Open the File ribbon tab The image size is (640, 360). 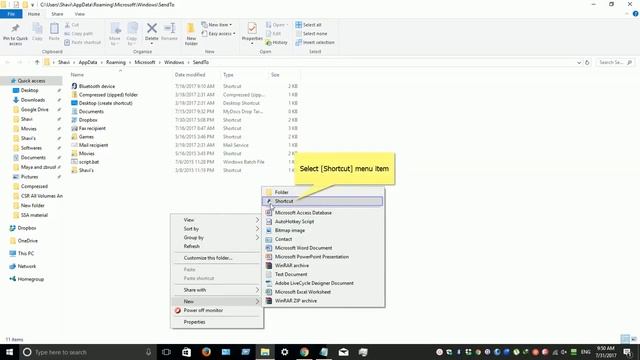(11, 14)
